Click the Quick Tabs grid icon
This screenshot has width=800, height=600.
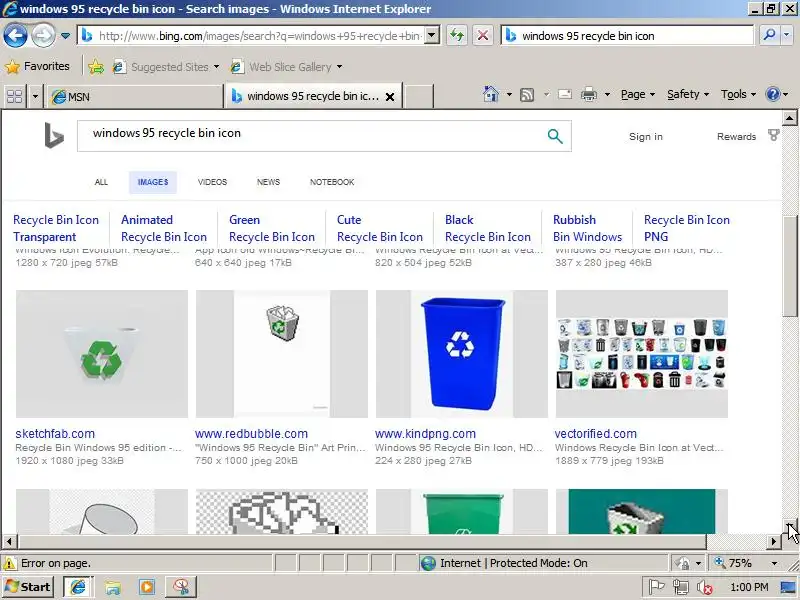(x=14, y=96)
